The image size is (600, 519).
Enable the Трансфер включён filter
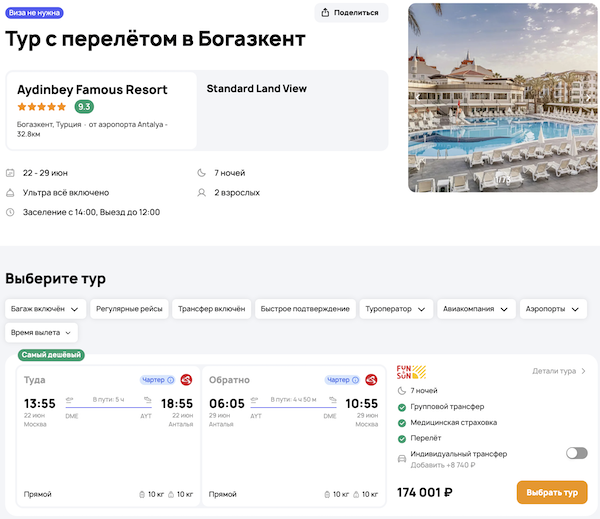click(x=210, y=309)
